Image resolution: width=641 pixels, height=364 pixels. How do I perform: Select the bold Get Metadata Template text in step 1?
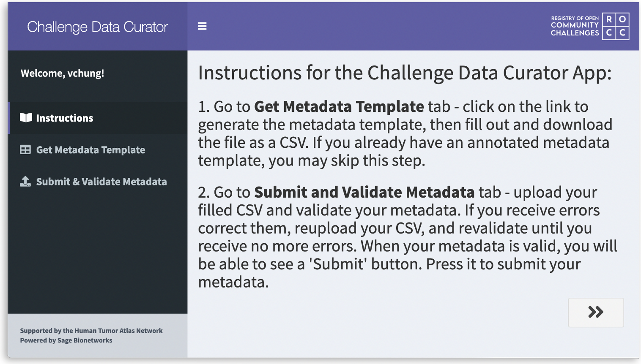pyautogui.click(x=338, y=107)
